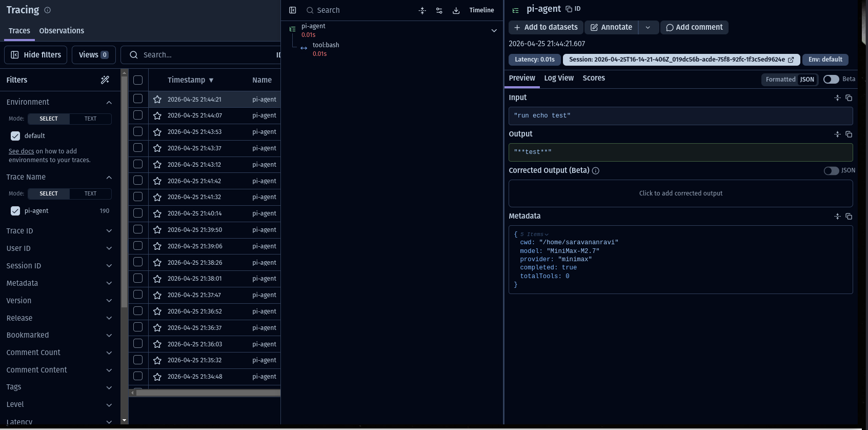Open the See docs link

tap(22, 151)
